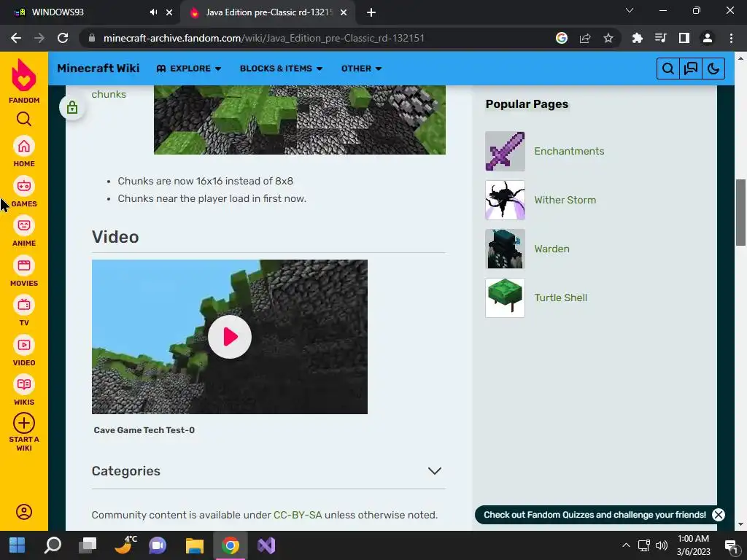Show hidden system tray icons
The height and width of the screenshot is (560, 747).
626,545
